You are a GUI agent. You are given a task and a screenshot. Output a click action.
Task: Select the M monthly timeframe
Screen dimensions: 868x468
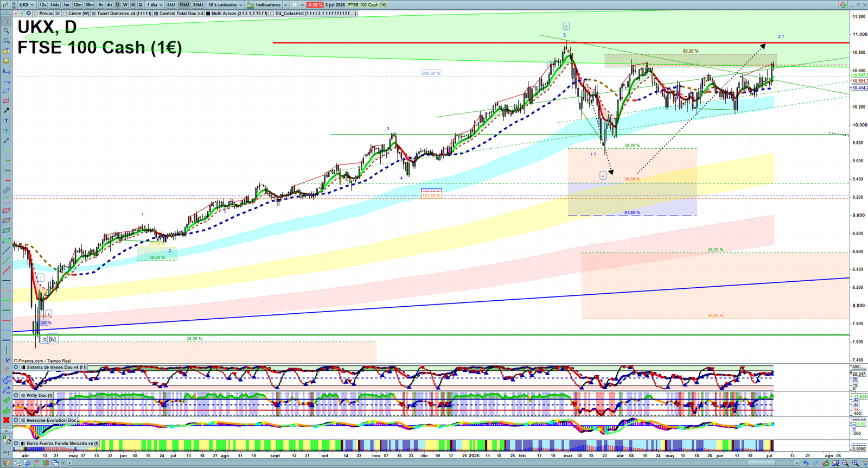133,5
